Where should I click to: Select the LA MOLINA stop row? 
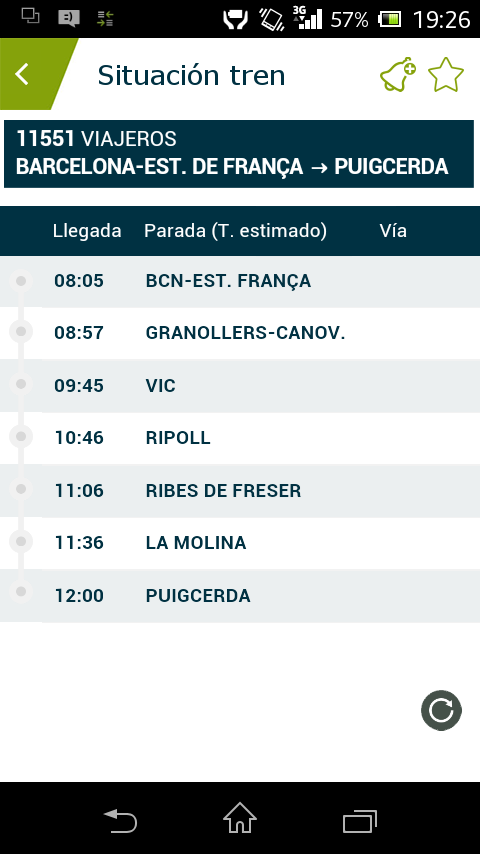pyautogui.click(x=240, y=543)
